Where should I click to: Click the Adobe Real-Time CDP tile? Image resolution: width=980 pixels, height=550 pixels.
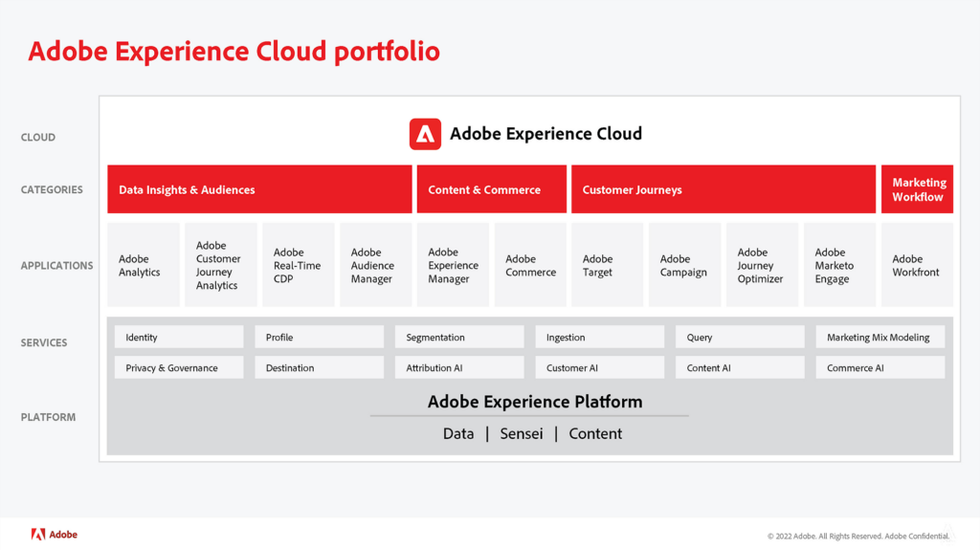tap(299, 265)
